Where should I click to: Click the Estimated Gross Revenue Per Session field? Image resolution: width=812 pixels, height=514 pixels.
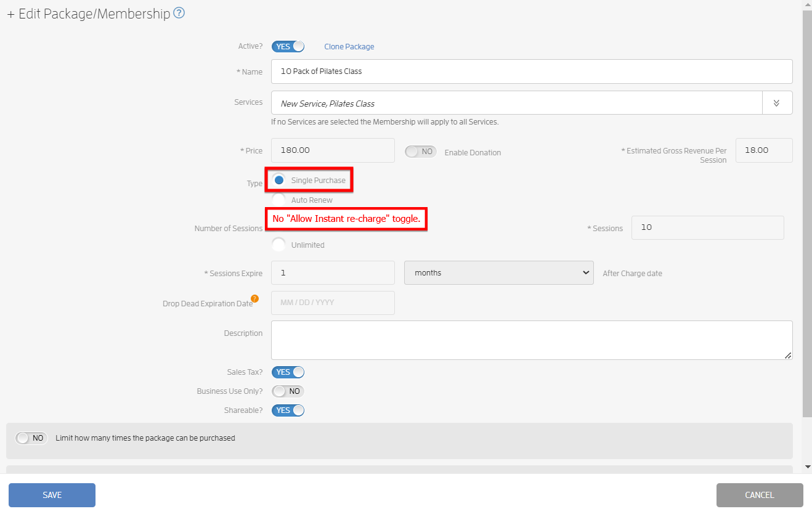point(764,150)
